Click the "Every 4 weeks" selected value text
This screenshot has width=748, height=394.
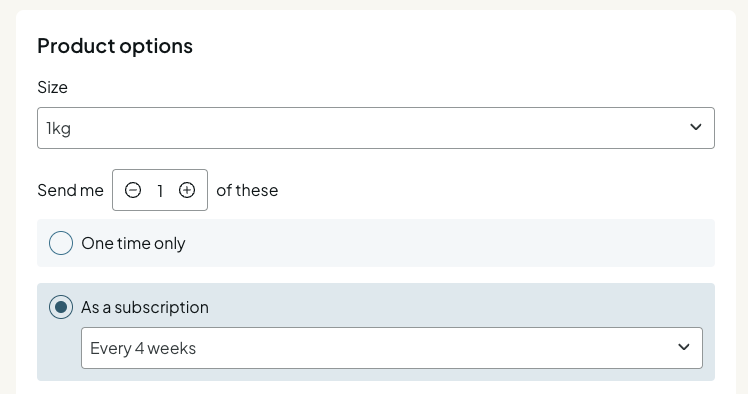click(143, 348)
